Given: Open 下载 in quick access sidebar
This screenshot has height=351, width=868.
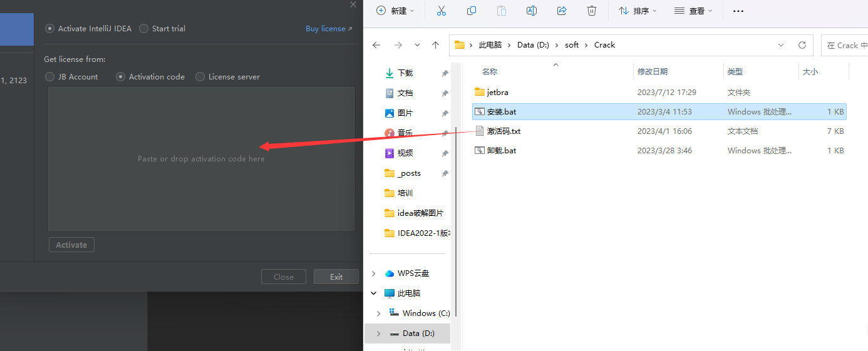Looking at the screenshot, I should tap(405, 73).
